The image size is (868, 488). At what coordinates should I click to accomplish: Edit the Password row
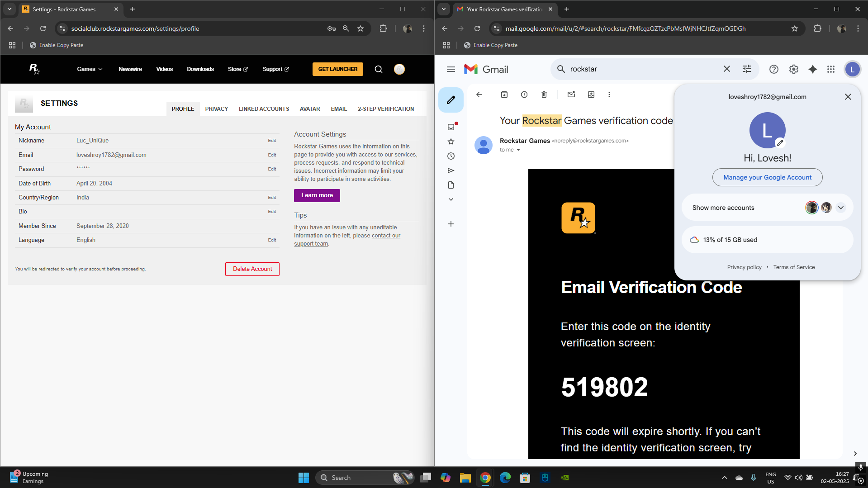[x=272, y=169]
